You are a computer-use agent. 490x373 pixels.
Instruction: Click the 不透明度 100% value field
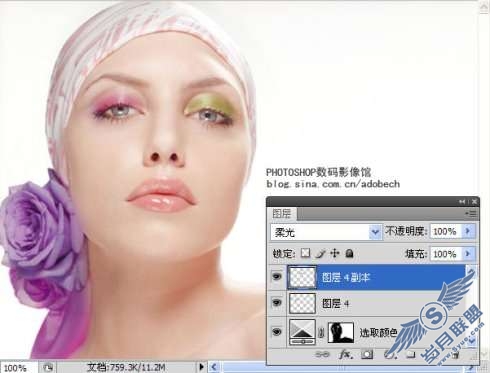tap(447, 231)
